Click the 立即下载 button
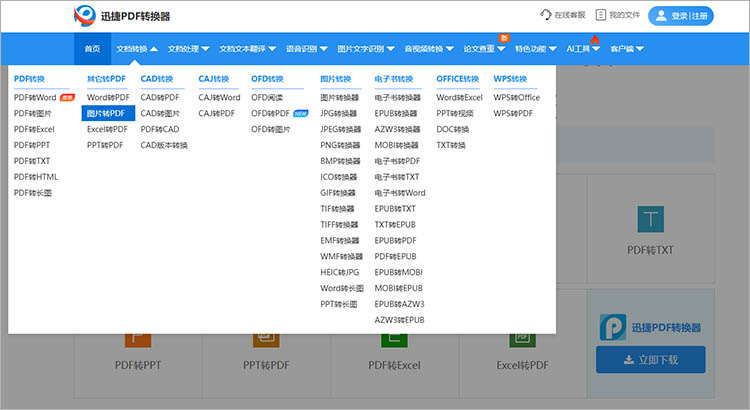Image resolution: width=750 pixels, height=410 pixels. (651, 360)
